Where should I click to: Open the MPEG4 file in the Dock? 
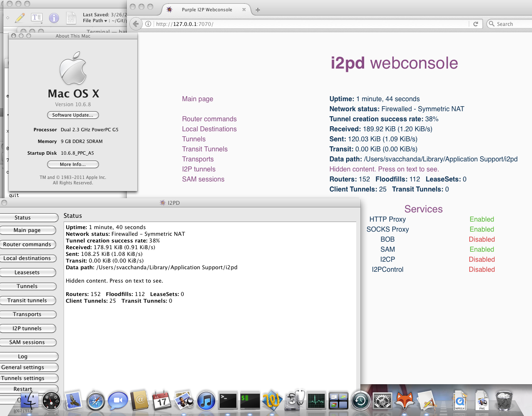tap(460, 401)
